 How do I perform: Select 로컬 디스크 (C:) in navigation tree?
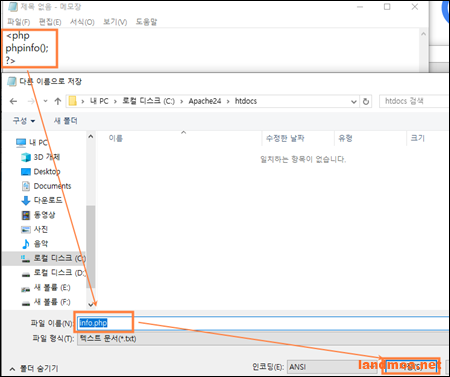[x=59, y=258]
